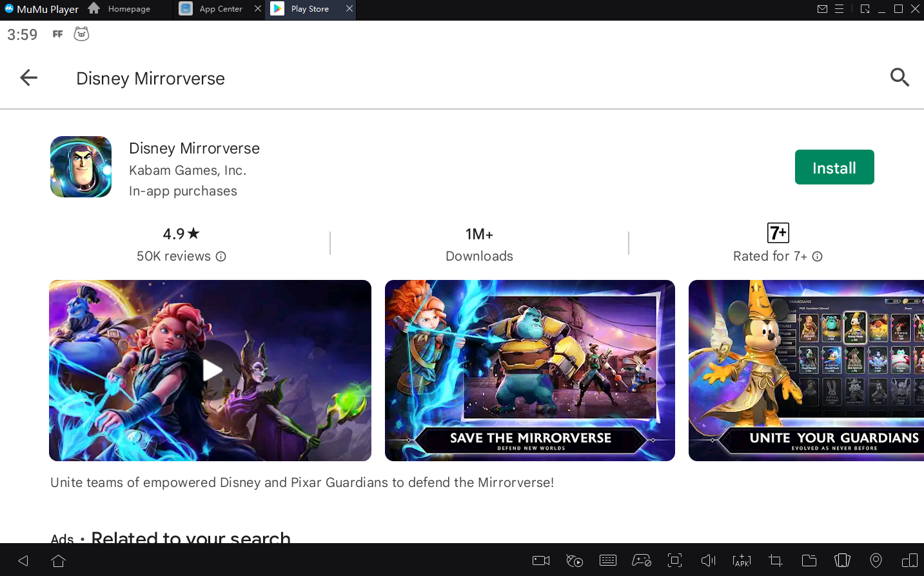Play the Disney Mirrorverse trailer video
The image size is (924, 576).
(211, 370)
